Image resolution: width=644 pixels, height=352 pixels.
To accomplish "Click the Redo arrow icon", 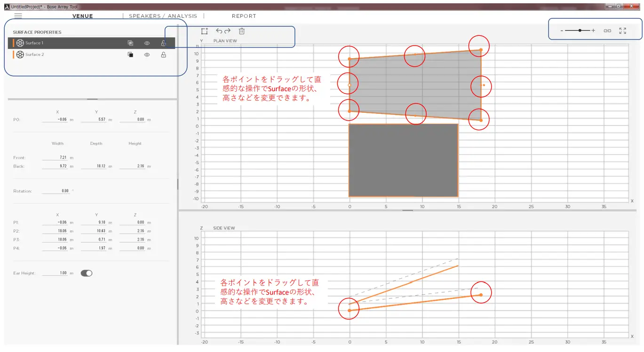I will (227, 31).
